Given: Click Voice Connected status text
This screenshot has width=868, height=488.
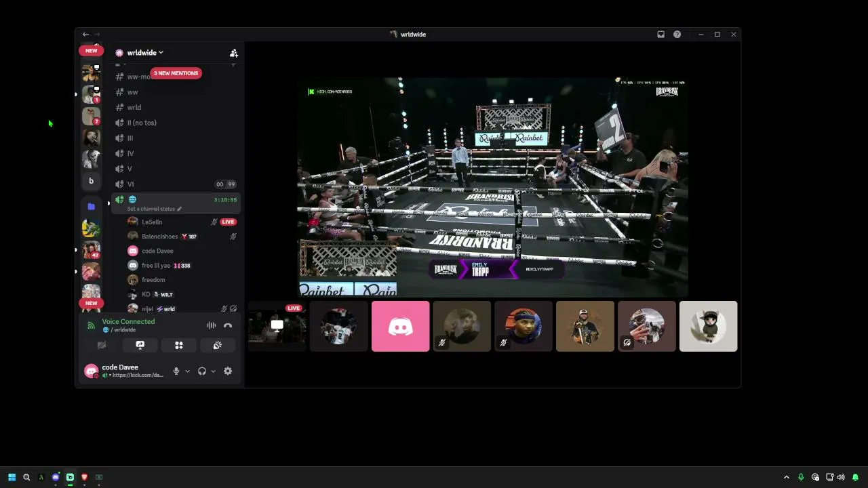Looking at the screenshot, I should point(128,322).
